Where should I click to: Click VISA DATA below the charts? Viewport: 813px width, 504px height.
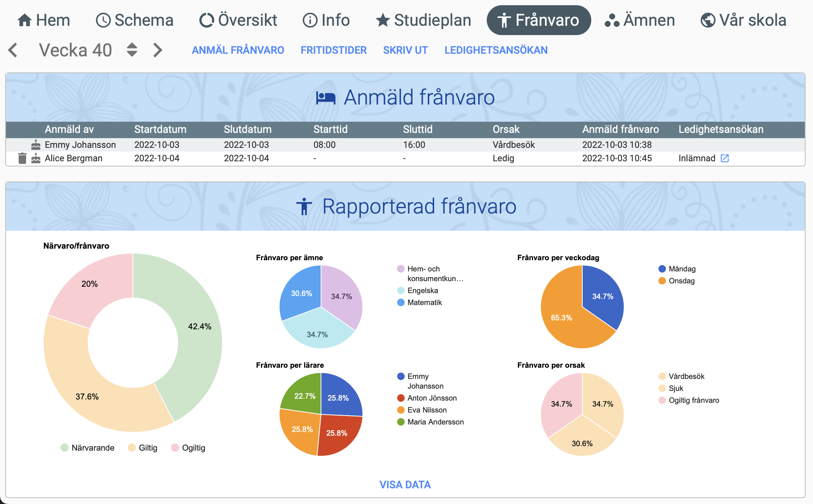[405, 485]
